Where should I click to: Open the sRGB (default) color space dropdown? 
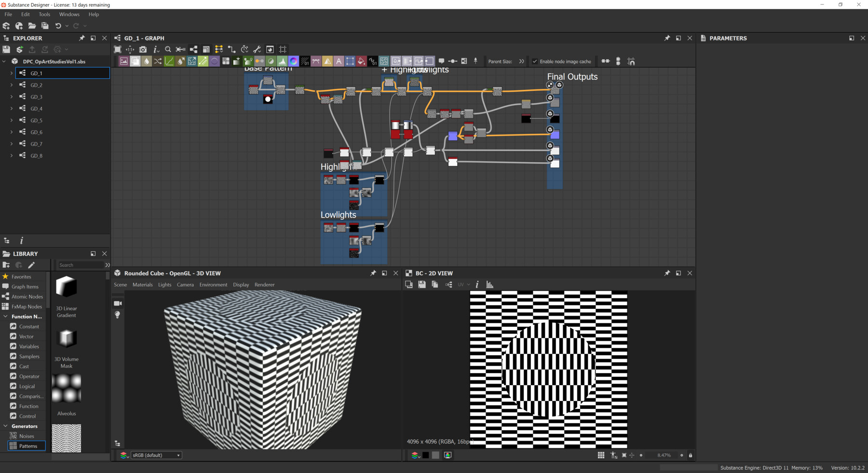156,455
